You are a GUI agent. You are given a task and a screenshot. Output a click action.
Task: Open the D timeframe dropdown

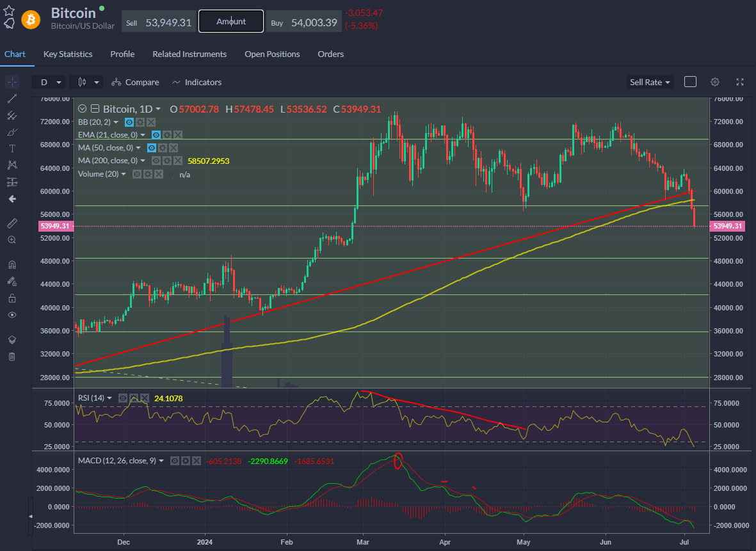[x=48, y=83]
